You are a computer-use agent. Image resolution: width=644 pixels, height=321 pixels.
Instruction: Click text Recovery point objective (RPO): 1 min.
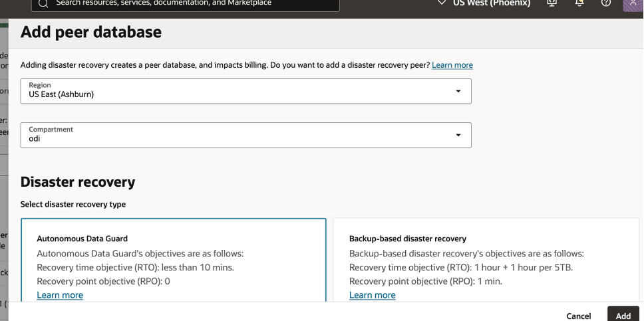pos(426,281)
